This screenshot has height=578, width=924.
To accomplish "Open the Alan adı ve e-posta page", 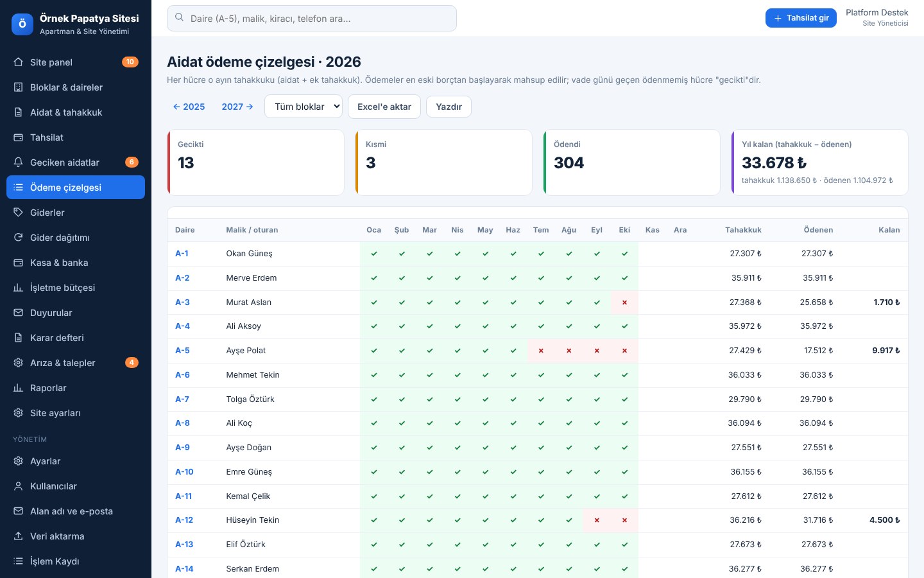I will coord(76,511).
